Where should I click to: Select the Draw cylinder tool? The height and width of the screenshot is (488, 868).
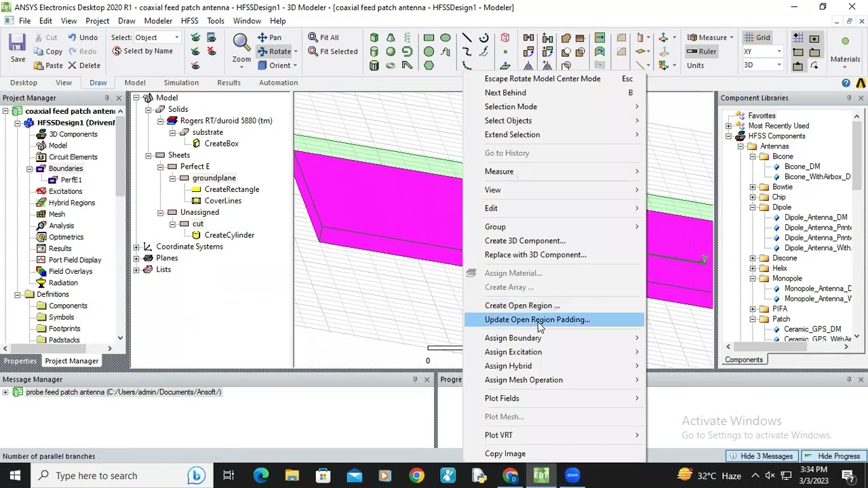click(x=374, y=52)
